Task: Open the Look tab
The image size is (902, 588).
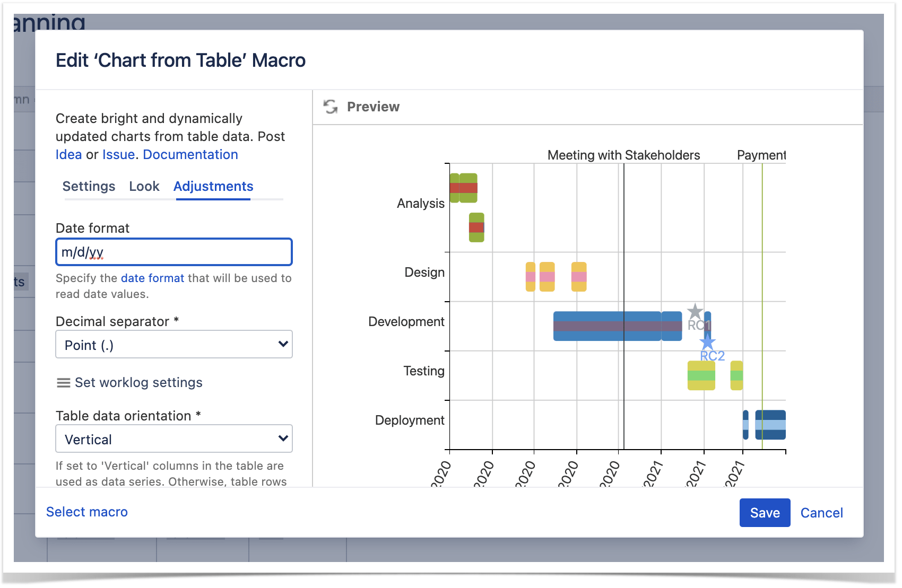Action: tap(144, 187)
